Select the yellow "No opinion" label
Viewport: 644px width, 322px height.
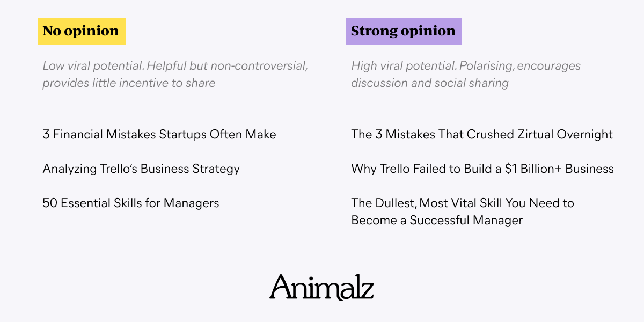[x=81, y=31]
